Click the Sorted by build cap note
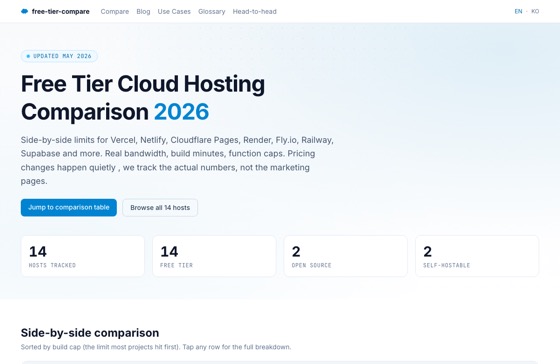 (x=156, y=347)
